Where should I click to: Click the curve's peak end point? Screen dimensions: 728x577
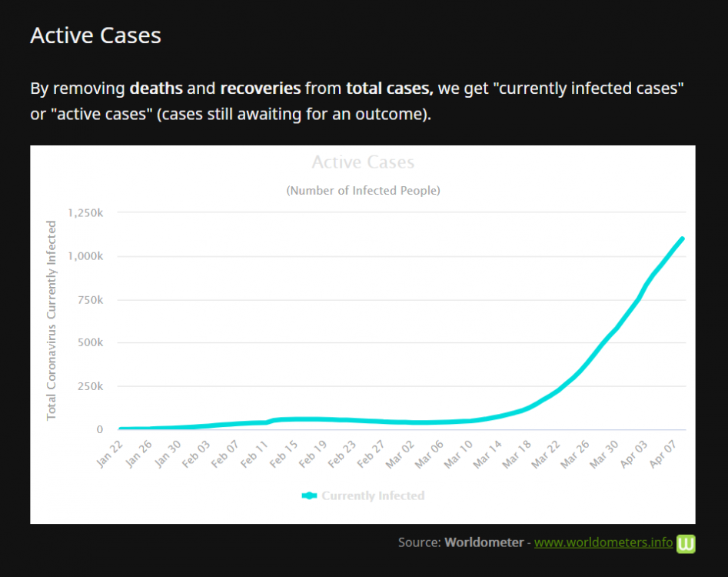click(x=682, y=239)
